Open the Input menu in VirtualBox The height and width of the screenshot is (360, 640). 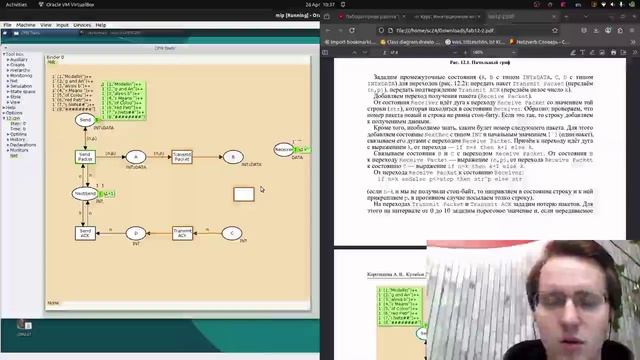(62, 25)
